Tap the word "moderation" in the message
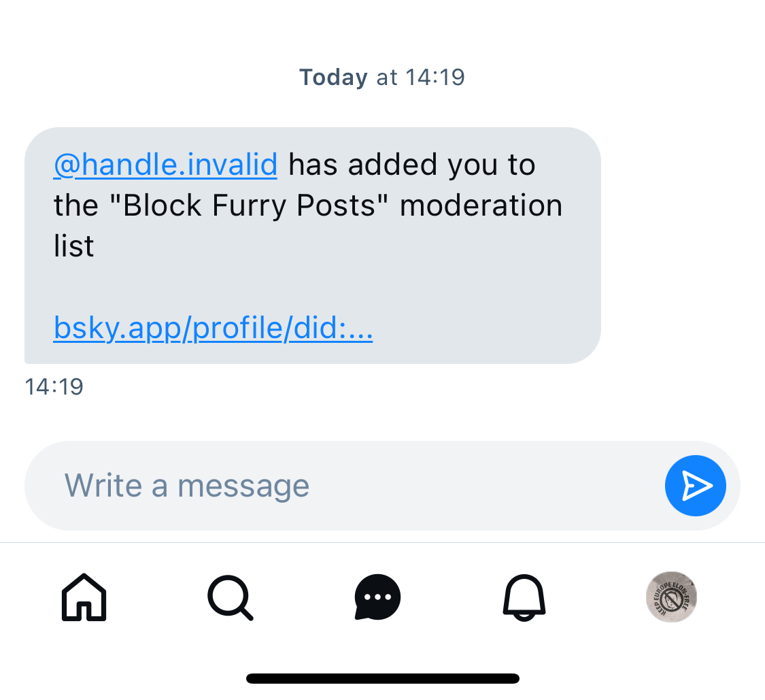765x700 pixels. pyautogui.click(x=481, y=205)
